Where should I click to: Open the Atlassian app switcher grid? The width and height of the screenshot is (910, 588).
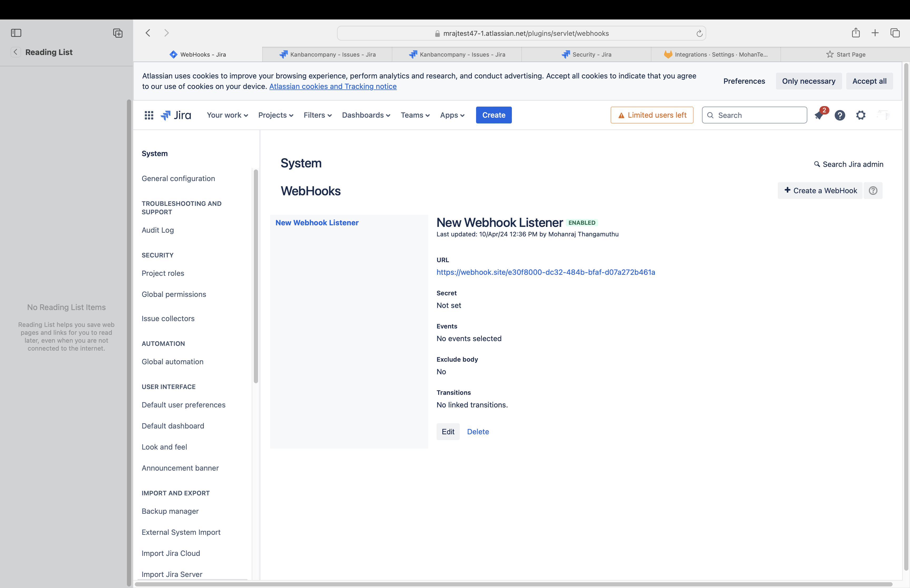(x=149, y=115)
